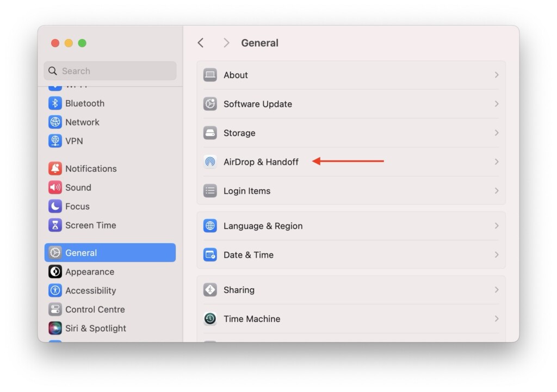This screenshot has width=557, height=392.
Task: Select the Accessibility icon
Action: (55, 290)
